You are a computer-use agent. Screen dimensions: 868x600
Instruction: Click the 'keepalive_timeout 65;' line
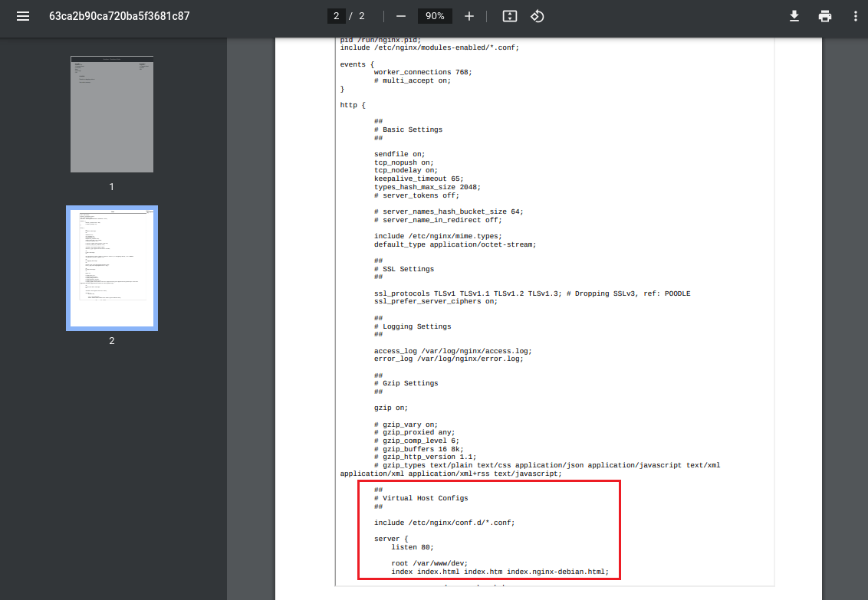pos(419,179)
